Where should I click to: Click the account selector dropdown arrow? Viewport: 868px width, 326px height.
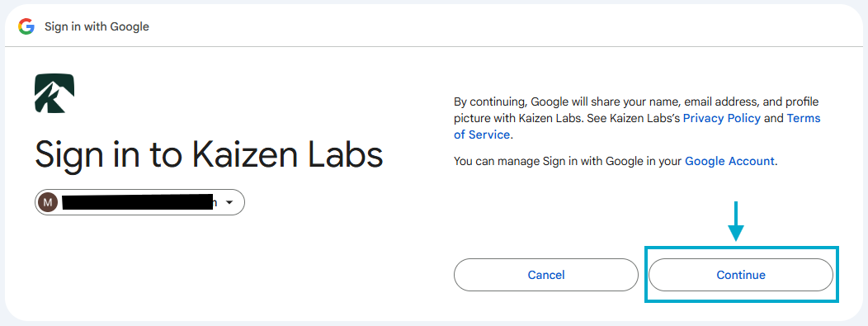(229, 203)
